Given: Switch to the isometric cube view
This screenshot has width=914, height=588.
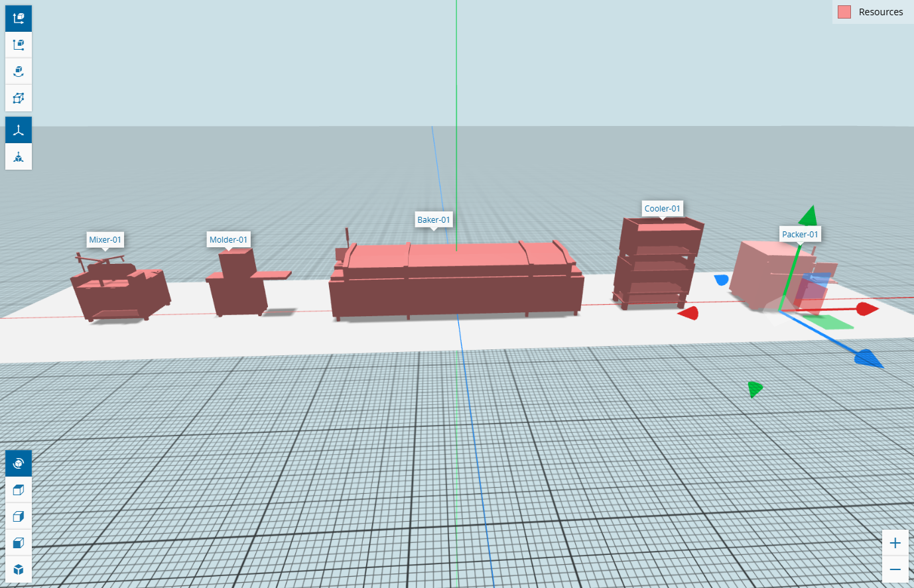Looking at the screenshot, I should [x=19, y=569].
